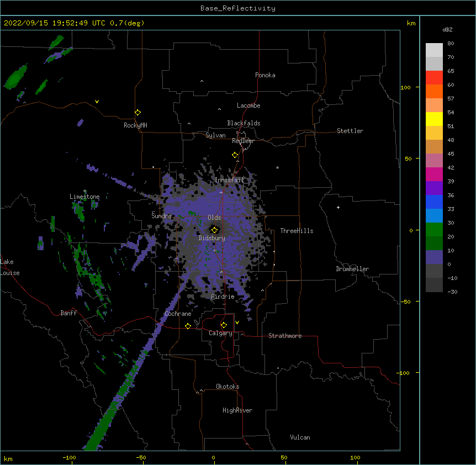
Task: Select the radar site diamond between Olds and Didsbury
Action: coord(214,230)
